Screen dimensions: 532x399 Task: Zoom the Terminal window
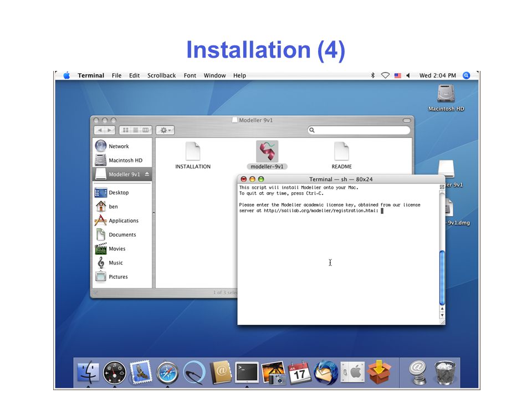(261, 179)
